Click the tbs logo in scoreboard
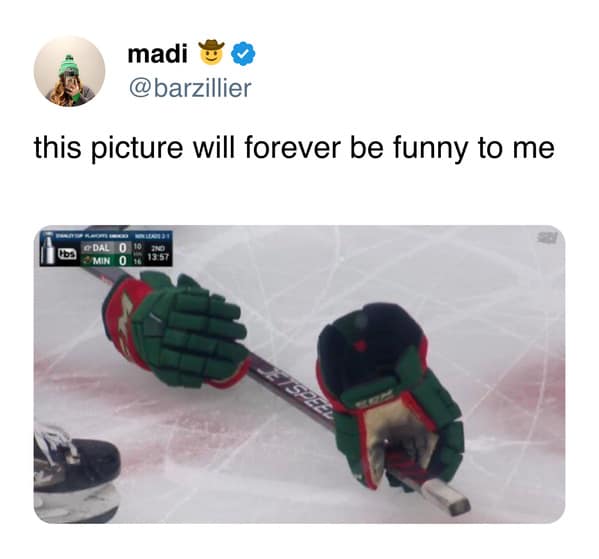Viewport: 599px width, 559px height. 68,253
